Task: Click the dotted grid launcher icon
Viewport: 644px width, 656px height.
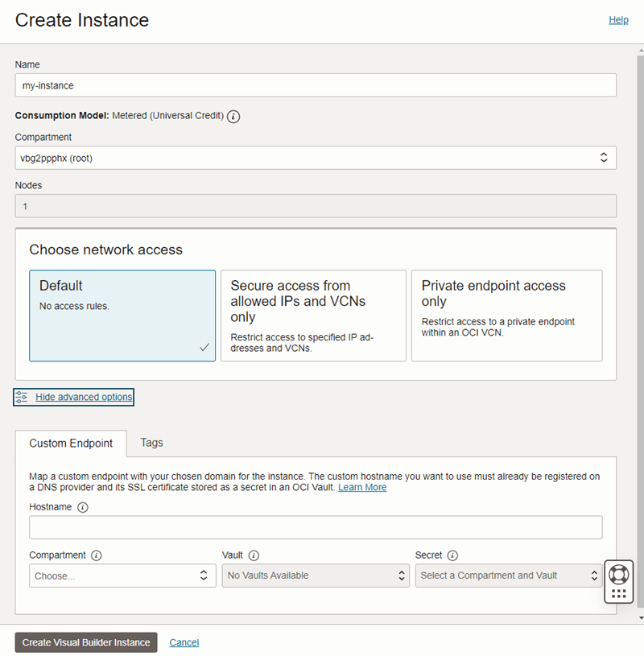Action: click(618, 592)
